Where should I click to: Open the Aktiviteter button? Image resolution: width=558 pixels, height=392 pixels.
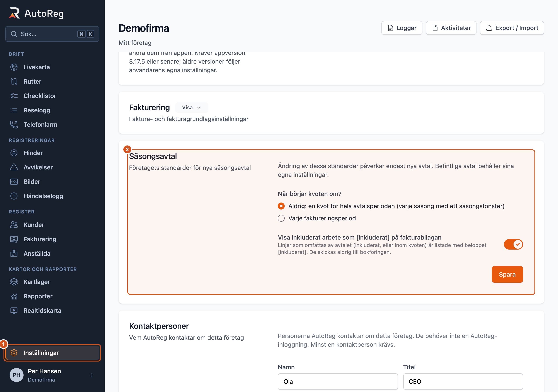[451, 28]
